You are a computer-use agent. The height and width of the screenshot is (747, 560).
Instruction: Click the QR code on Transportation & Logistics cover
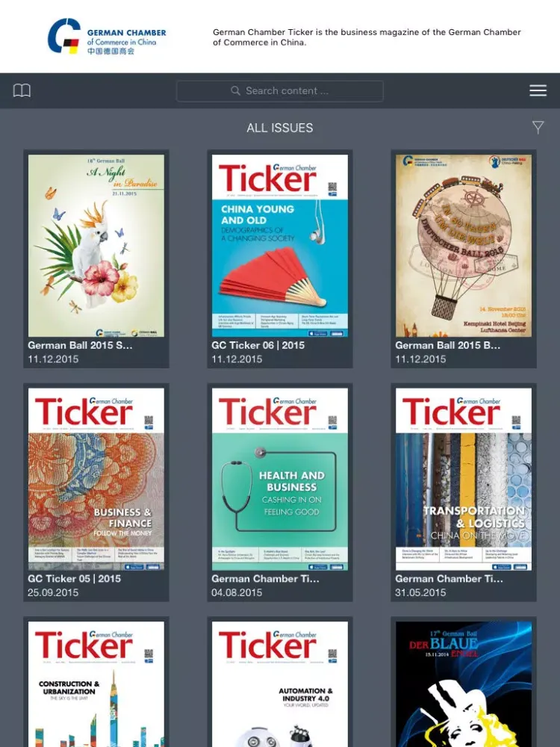coord(516,420)
